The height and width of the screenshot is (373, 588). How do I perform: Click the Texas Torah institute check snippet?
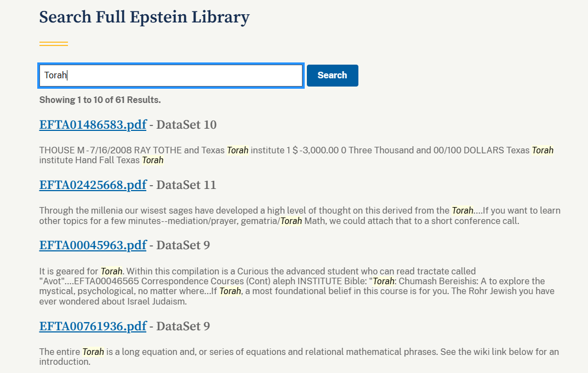tap(296, 155)
